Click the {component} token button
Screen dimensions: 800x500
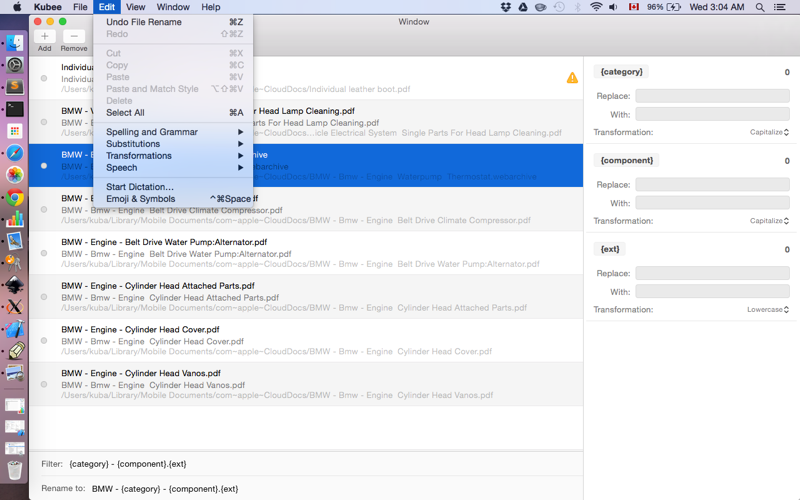tap(627, 160)
